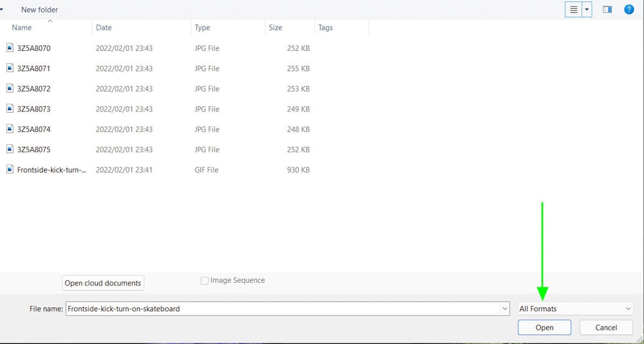Select file name 3Z5A8075
The height and width of the screenshot is (344, 644).
(x=33, y=149)
